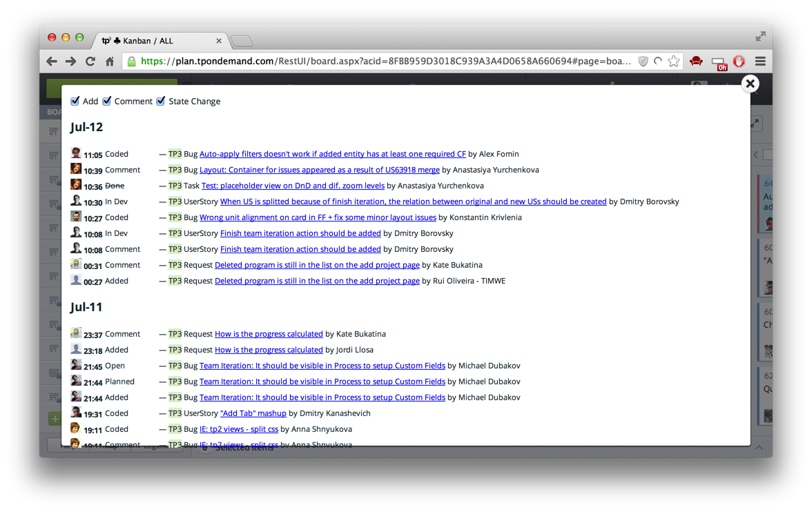This screenshot has height=512, width=812.
Task: Open the Chrome hamburger menu
Action: pos(760,61)
